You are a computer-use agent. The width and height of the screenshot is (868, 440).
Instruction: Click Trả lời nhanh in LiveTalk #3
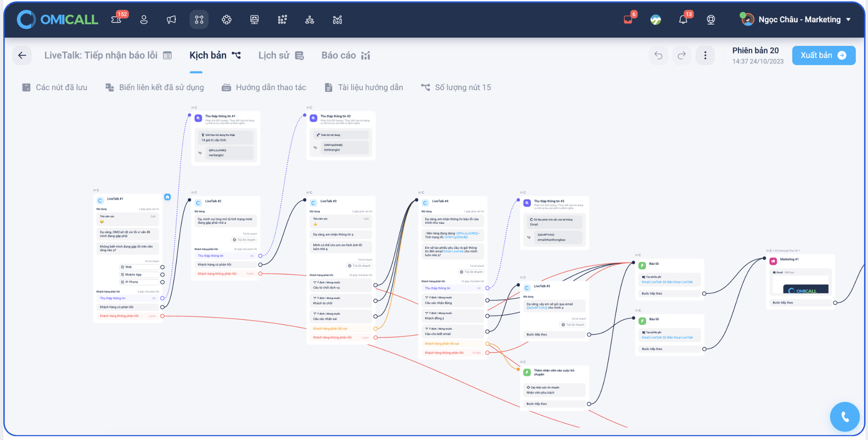coord(360,266)
